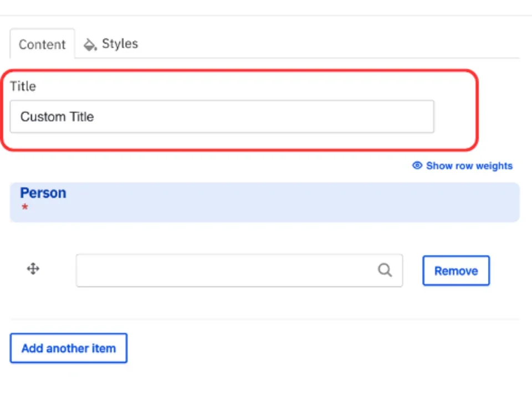This screenshot has width=532, height=399.
Task: Place cursor after the words Custom Title
Action: click(95, 117)
